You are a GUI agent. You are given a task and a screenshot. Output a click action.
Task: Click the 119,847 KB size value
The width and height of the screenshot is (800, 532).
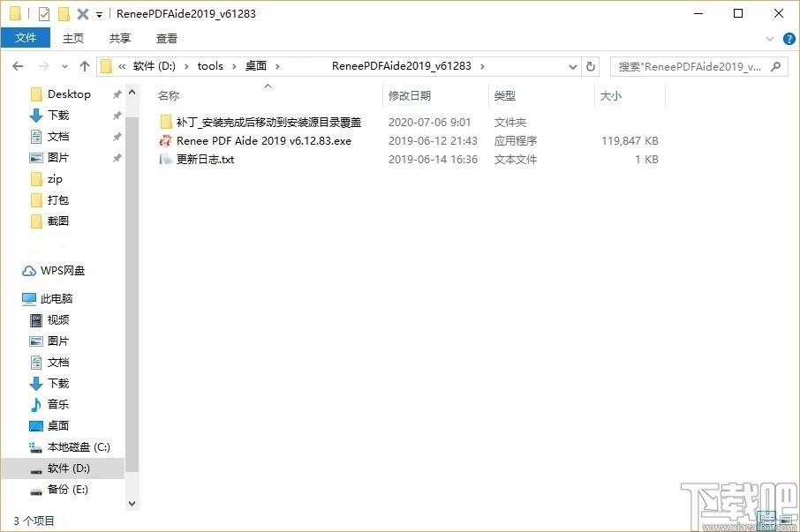tap(630, 140)
